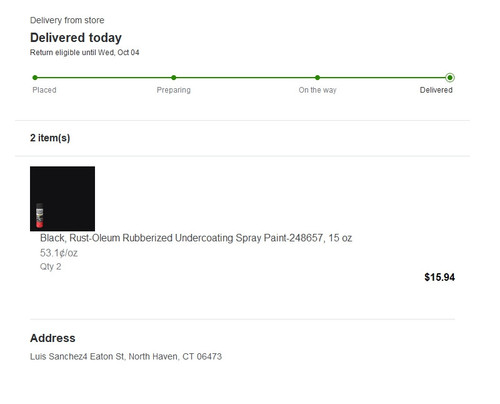Click the Preparing progress dot

coord(174,78)
